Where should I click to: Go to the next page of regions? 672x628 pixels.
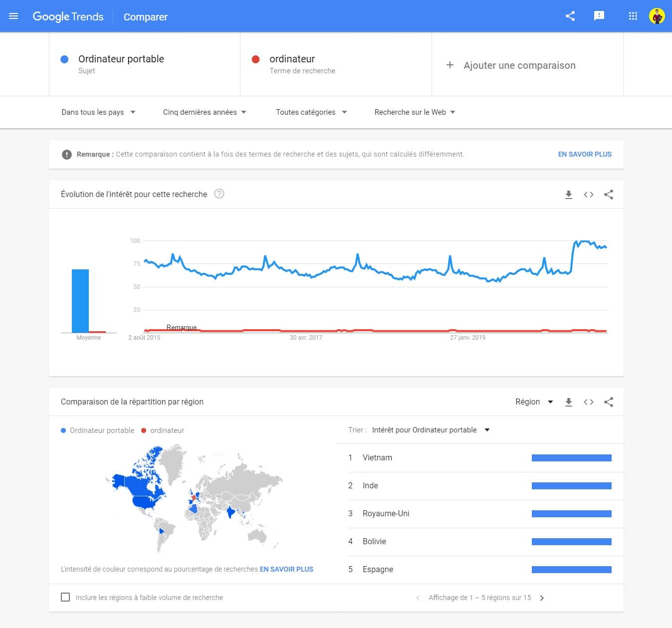click(x=542, y=598)
